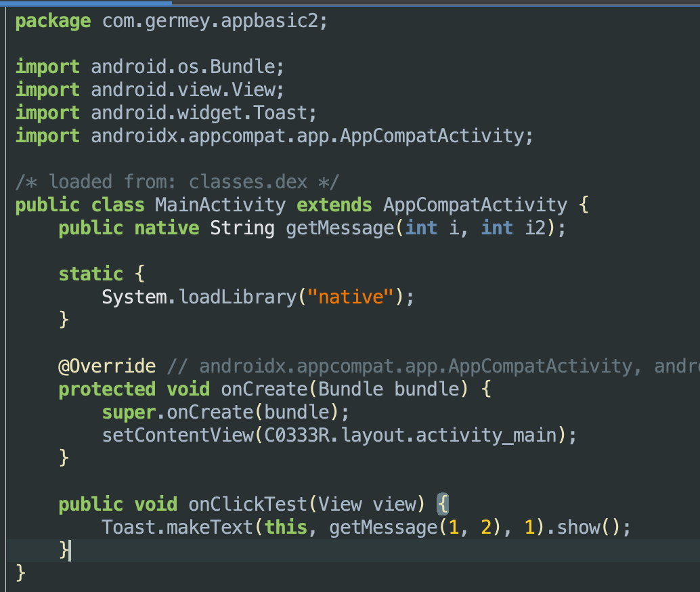Click the 'loaded from: classes.dex' comment

177,182
